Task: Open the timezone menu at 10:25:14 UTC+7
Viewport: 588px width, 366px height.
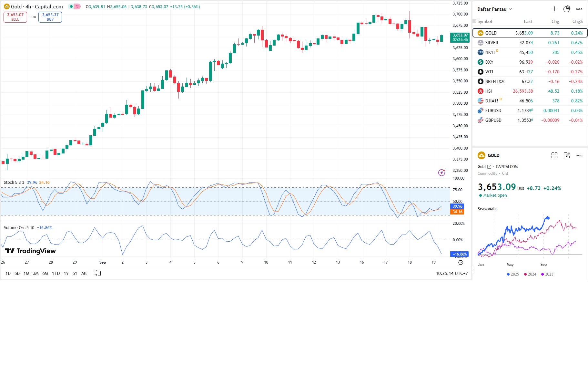Action: 452,273
